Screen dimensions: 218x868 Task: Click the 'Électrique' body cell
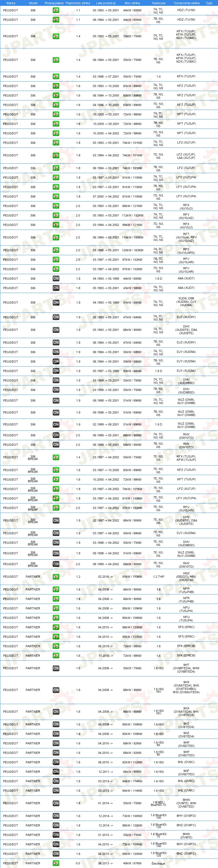click(159, 864)
